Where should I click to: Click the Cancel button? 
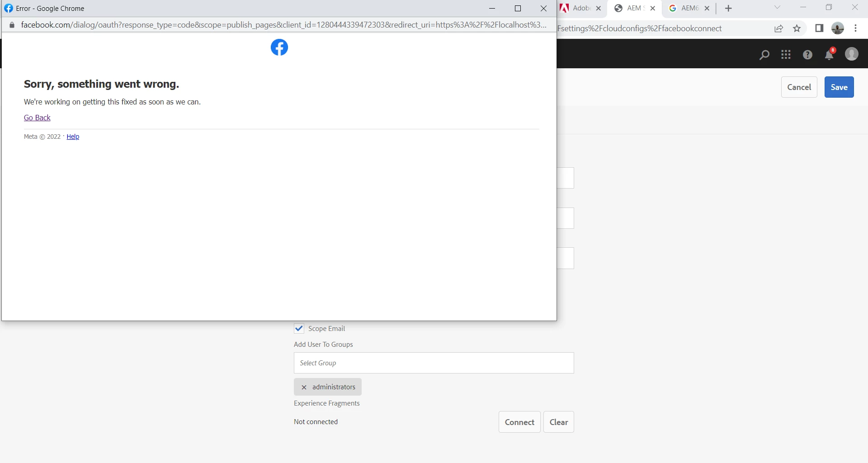[x=799, y=87]
